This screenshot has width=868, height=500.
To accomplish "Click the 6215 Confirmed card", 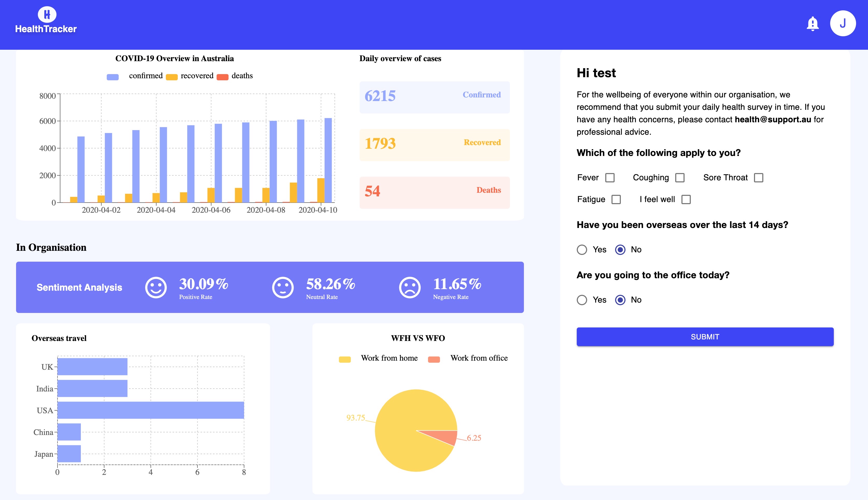I will click(434, 97).
